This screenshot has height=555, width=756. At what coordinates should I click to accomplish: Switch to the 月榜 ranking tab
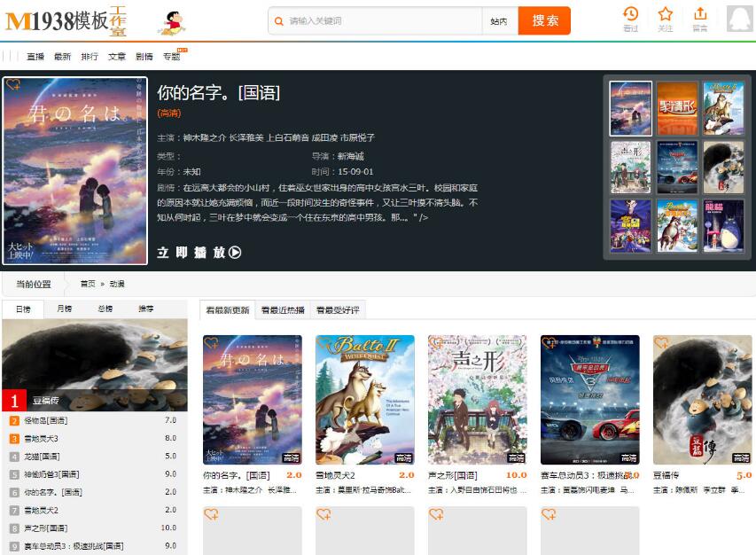point(65,309)
